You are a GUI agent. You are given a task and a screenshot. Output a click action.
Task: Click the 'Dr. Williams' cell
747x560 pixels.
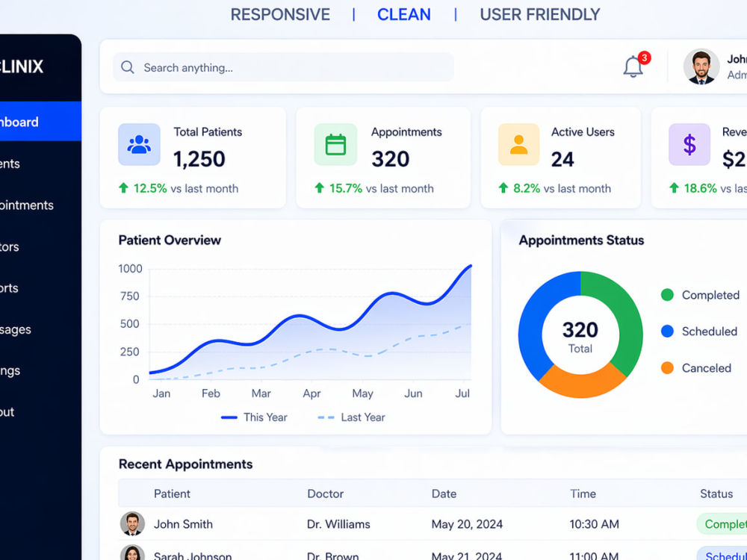(x=338, y=524)
